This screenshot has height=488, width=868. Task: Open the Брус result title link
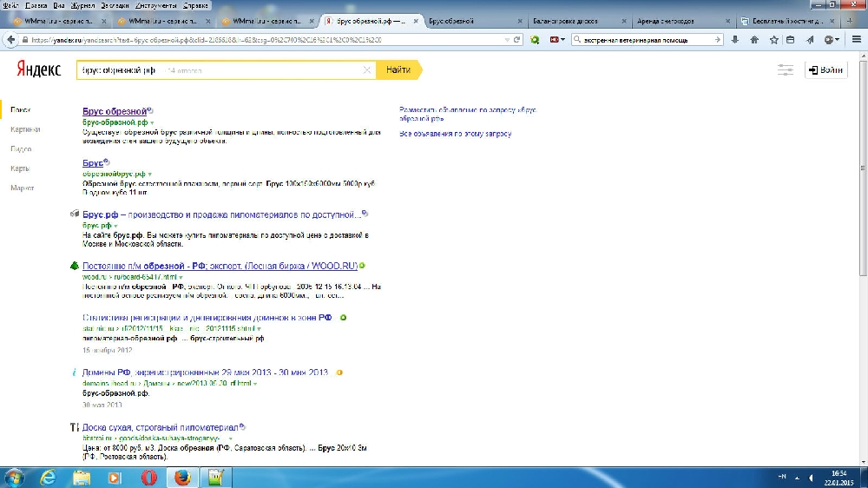pos(93,163)
